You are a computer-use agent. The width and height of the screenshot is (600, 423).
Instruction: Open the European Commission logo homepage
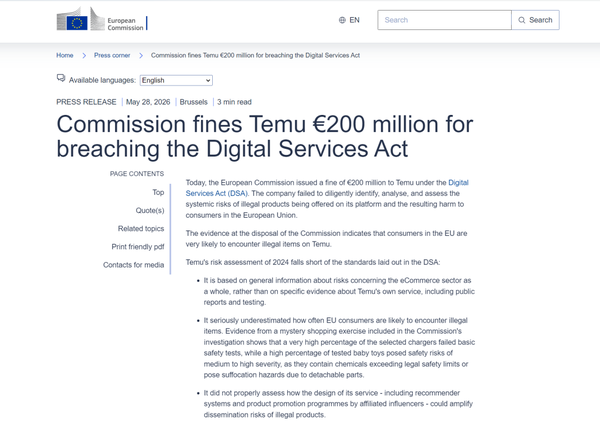(x=102, y=19)
